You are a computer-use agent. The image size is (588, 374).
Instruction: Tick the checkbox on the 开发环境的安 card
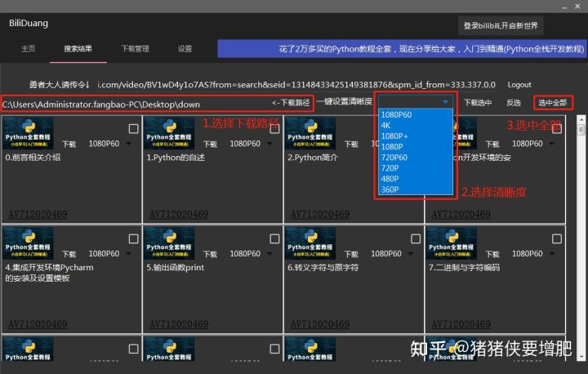[x=557, y=129]
